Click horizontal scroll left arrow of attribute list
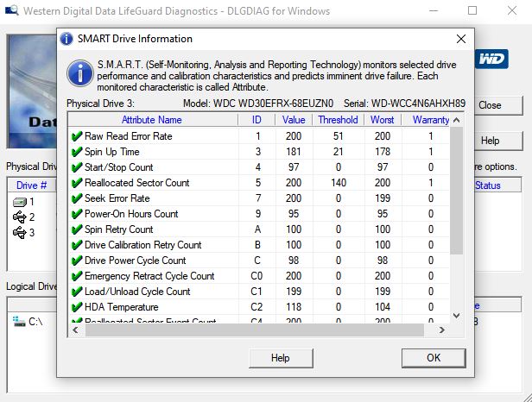This screenshot has width=532, height=402. (x=75, y=330)
